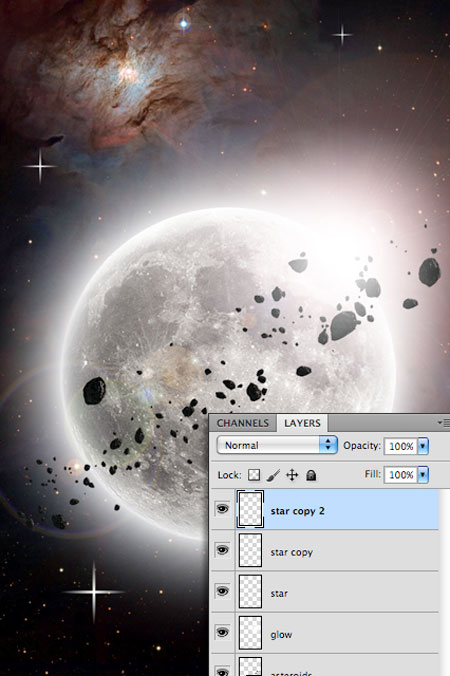The height and width of the screenshot is (676, 450).
Task: Hide the star copy layer
Action: [x=222, y=550]
